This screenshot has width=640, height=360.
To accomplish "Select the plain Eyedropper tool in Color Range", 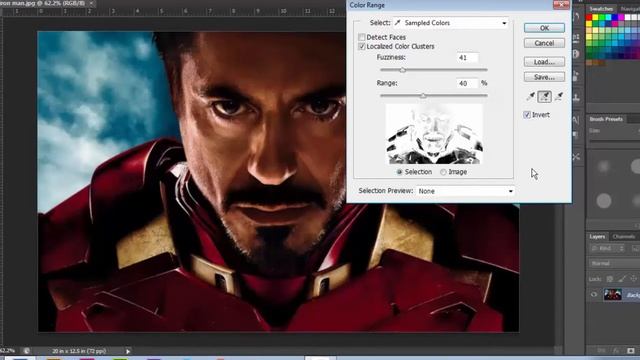I will tap(530, 97).
